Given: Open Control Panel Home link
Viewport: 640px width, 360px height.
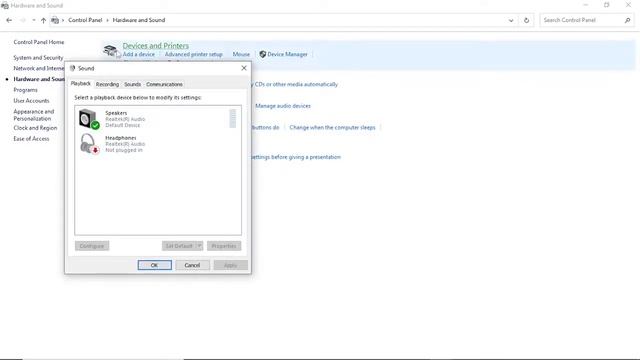Looking at the screenshot, I should pyautogui.click(x=39, y=42).
